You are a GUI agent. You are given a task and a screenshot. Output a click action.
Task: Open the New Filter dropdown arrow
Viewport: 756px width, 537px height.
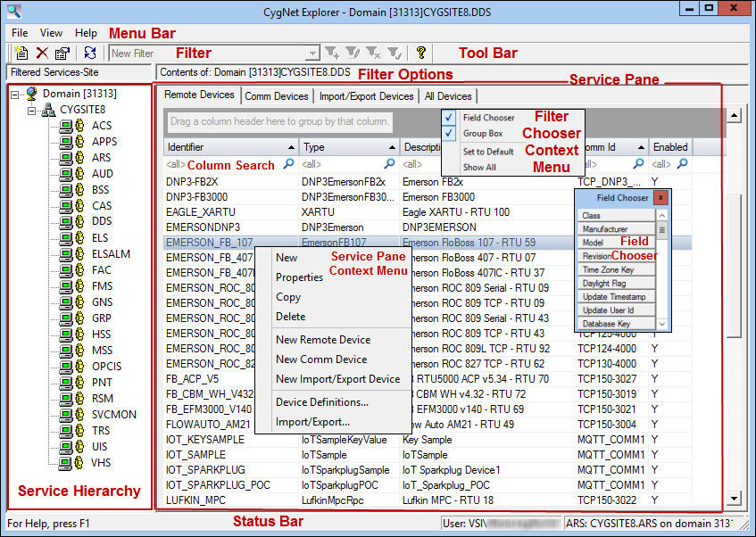pyautogui.click(x=313, y=53)
